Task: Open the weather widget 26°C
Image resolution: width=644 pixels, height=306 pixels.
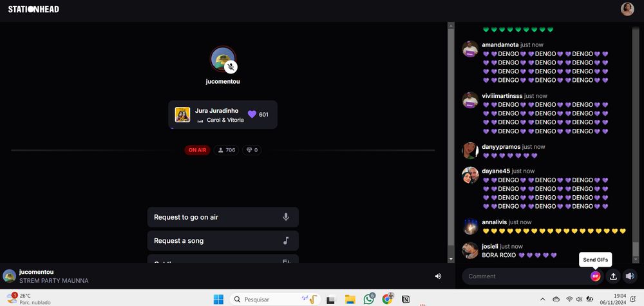Action: [x=29, y=299]
